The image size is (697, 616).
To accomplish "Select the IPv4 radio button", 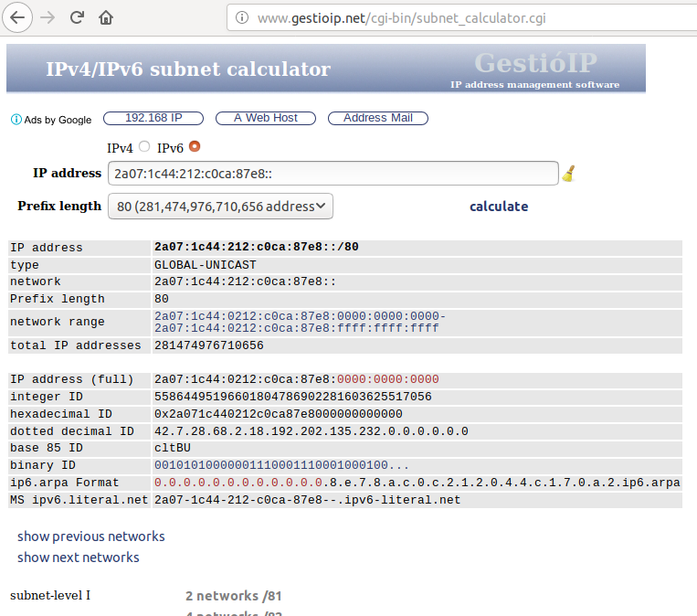I will [144, 146].
